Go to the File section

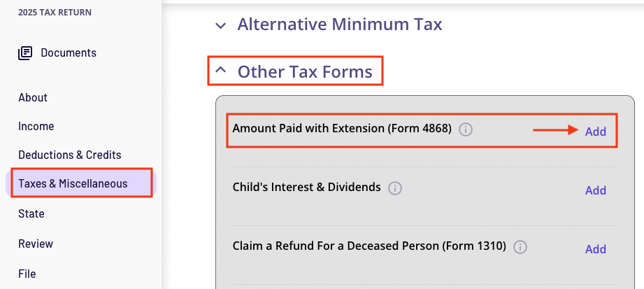[x=27, y=274]
